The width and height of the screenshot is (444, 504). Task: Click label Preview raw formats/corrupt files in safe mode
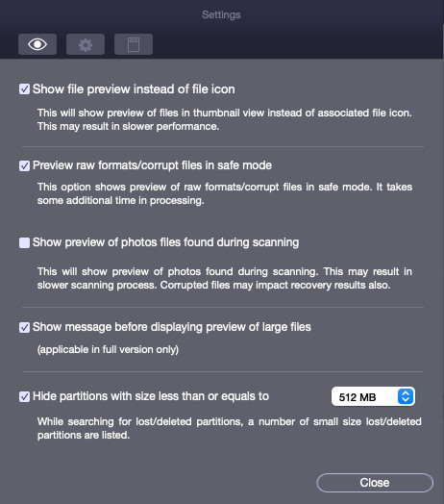tap(152, 165)
